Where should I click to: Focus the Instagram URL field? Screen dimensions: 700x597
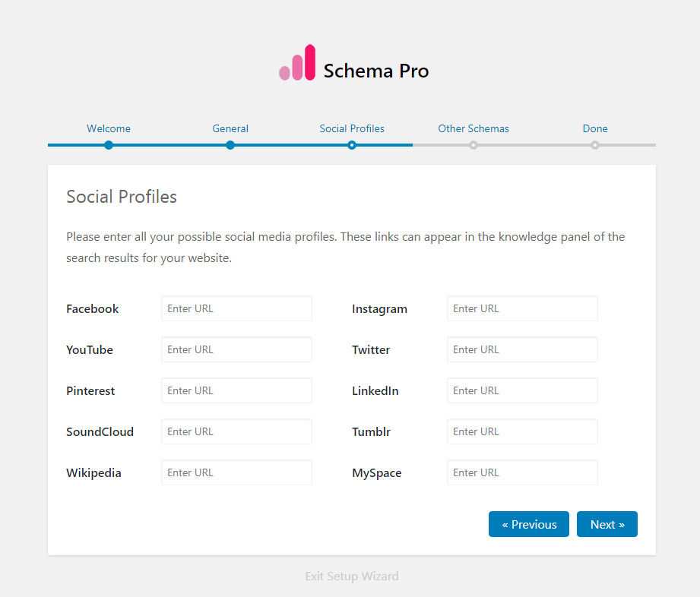(x=522, y=309)
